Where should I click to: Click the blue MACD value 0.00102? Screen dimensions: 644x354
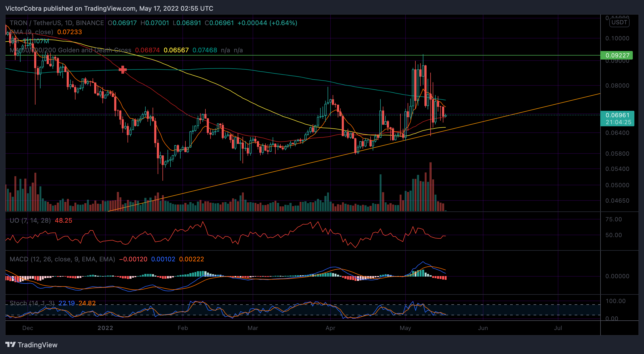click(163, 259)
